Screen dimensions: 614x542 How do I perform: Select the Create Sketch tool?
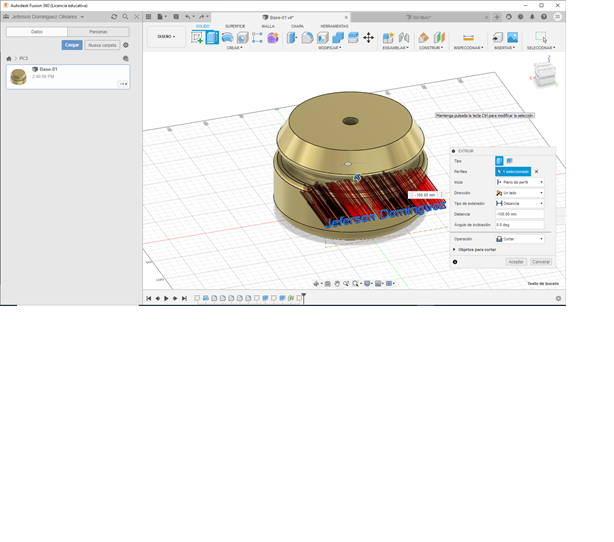pyautogui.click(x=197, y=38)
